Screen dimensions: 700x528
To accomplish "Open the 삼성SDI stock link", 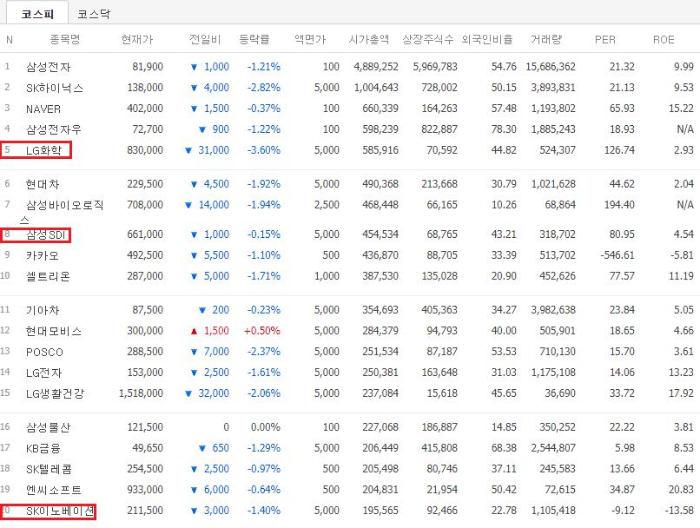I will click(46, 235).
